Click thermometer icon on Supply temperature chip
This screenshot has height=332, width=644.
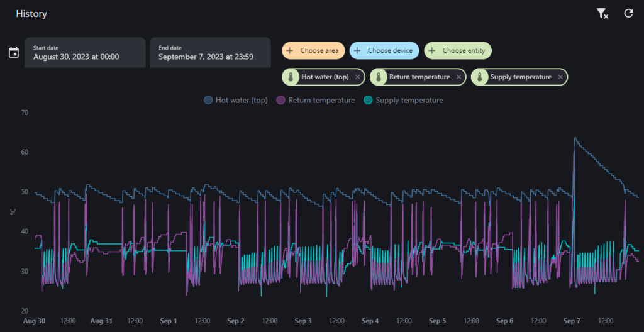pyautogui.click(x=480, y=77)
